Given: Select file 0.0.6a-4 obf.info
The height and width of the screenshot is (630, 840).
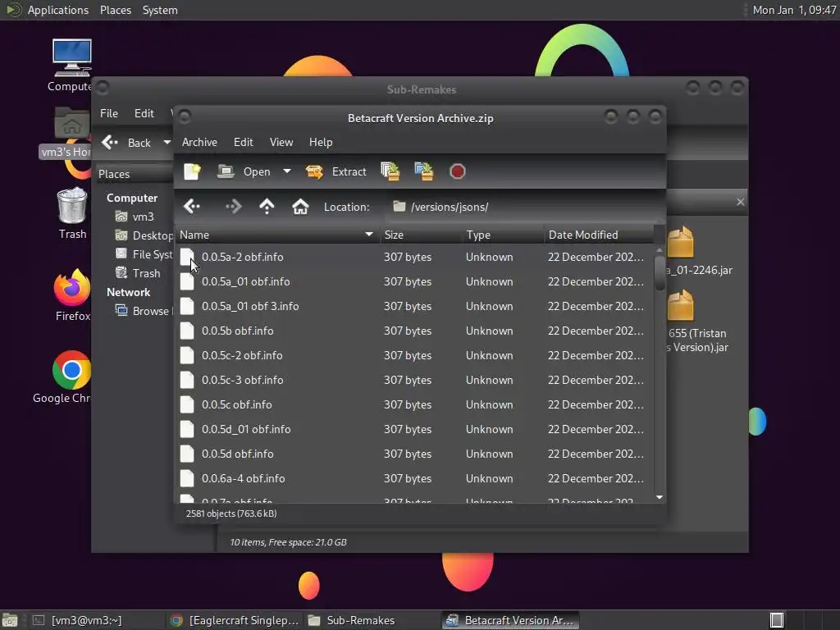Looking at the screenshot, I should 414,479.
